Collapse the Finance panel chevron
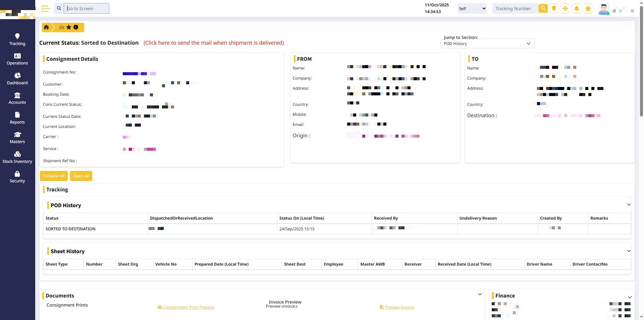 630,297
